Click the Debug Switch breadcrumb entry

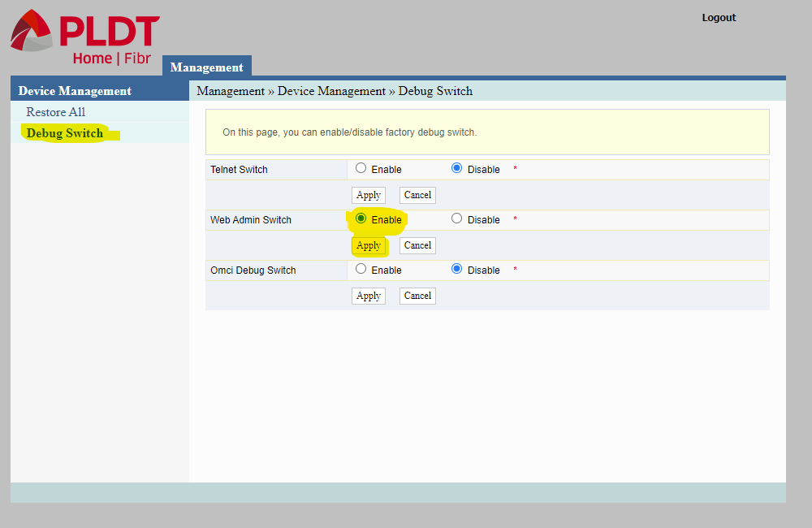tap(435, 90)
